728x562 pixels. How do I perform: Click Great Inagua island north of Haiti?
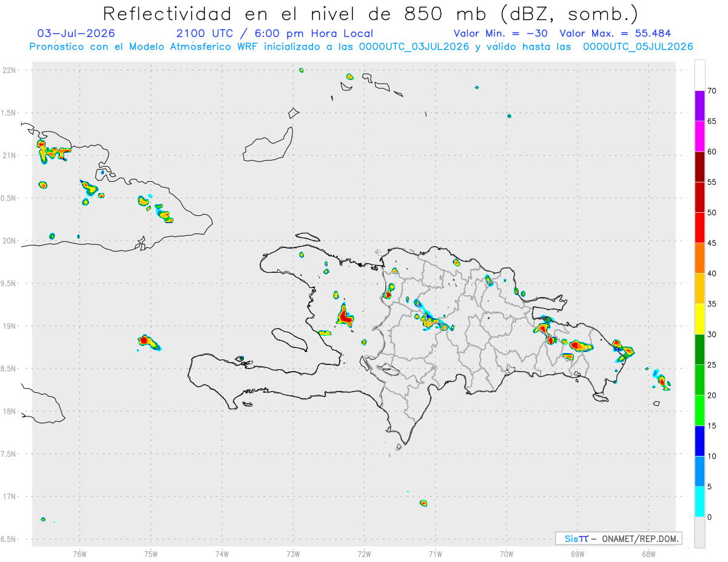coord(268,145)
